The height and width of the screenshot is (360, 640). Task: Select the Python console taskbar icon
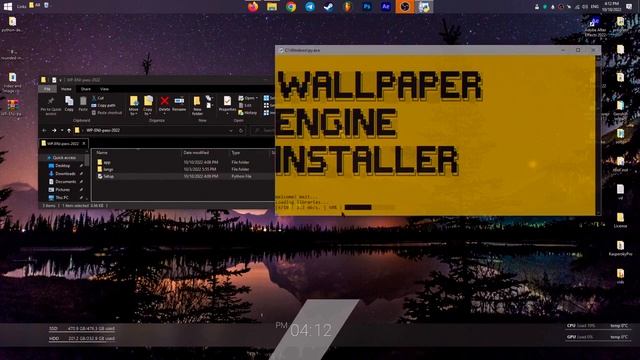tap(424, 7)
